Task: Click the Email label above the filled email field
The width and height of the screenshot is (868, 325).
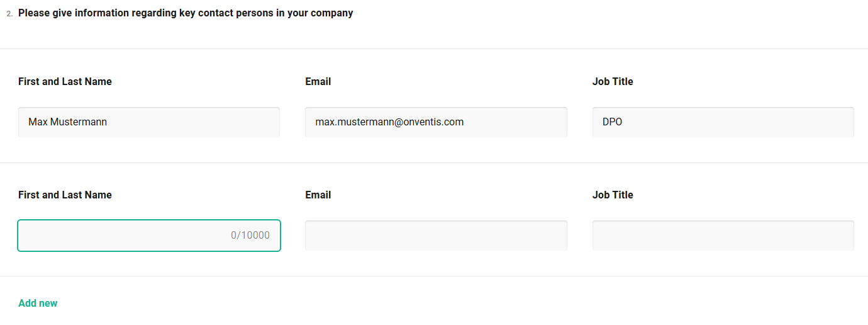Action: pyautogui.click(x=318, y=81)
